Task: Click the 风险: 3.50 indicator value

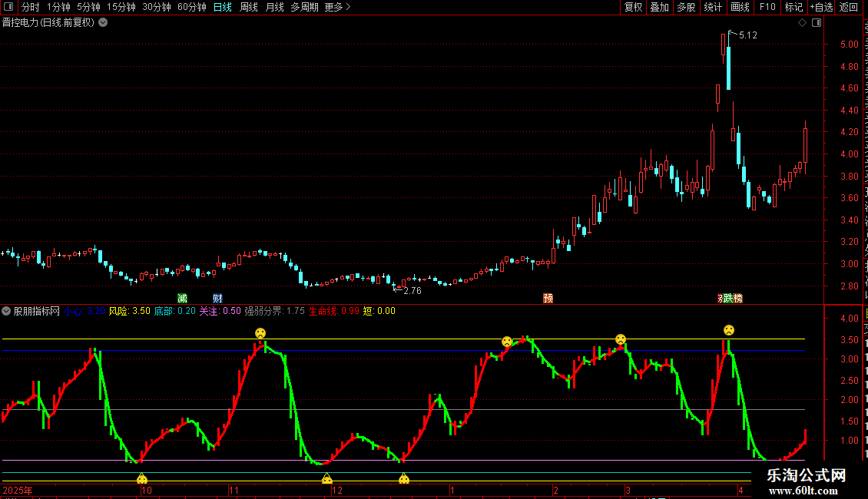Action: (130, 311)
